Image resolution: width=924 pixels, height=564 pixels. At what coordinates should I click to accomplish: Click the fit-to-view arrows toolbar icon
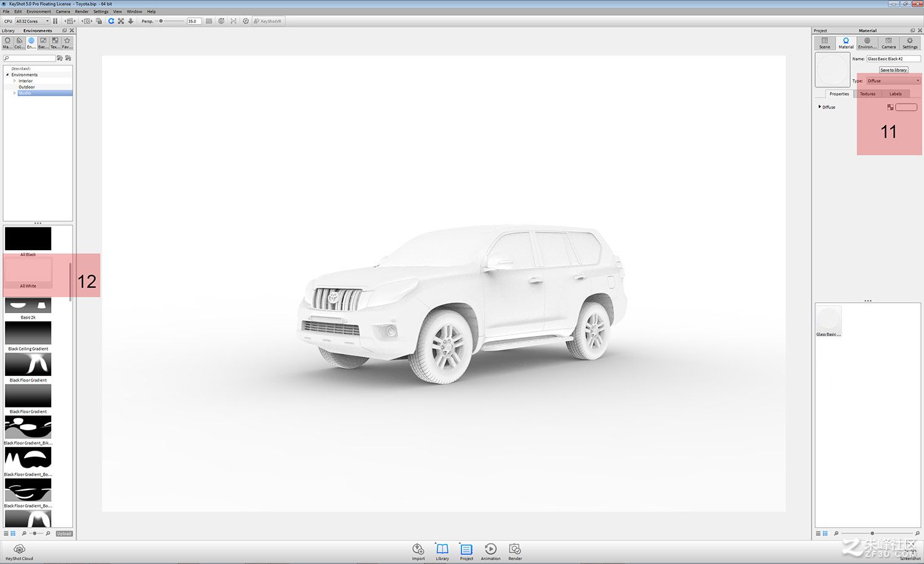tap(121, 21)
